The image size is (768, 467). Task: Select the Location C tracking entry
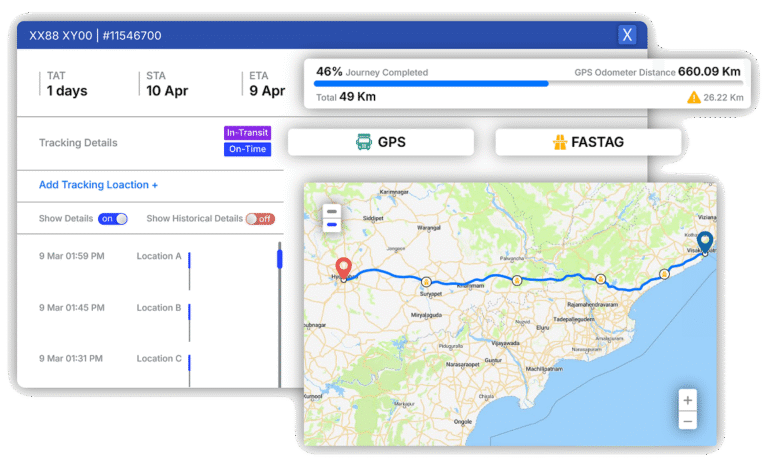click(159, 359)
